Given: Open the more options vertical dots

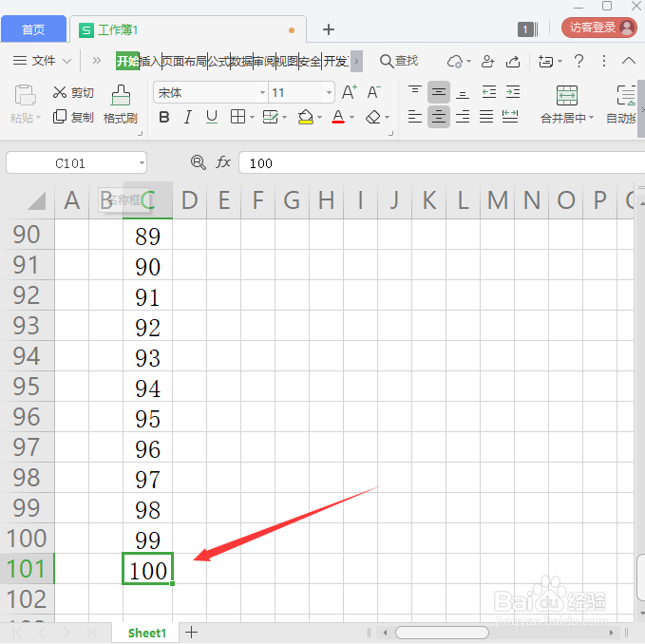Looking at the screenshot, I should click(603, 62).
